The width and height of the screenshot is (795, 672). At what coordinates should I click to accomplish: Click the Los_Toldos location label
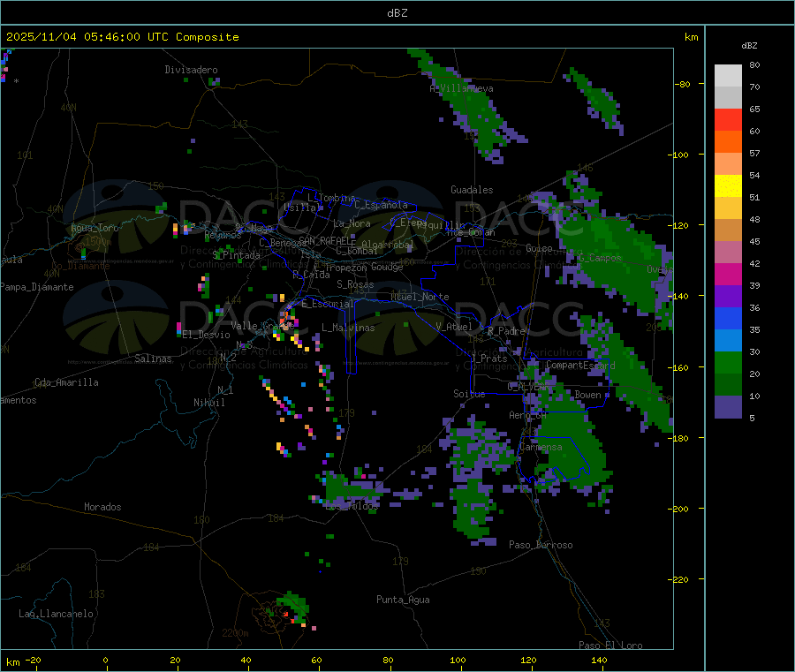pos(352,506)
